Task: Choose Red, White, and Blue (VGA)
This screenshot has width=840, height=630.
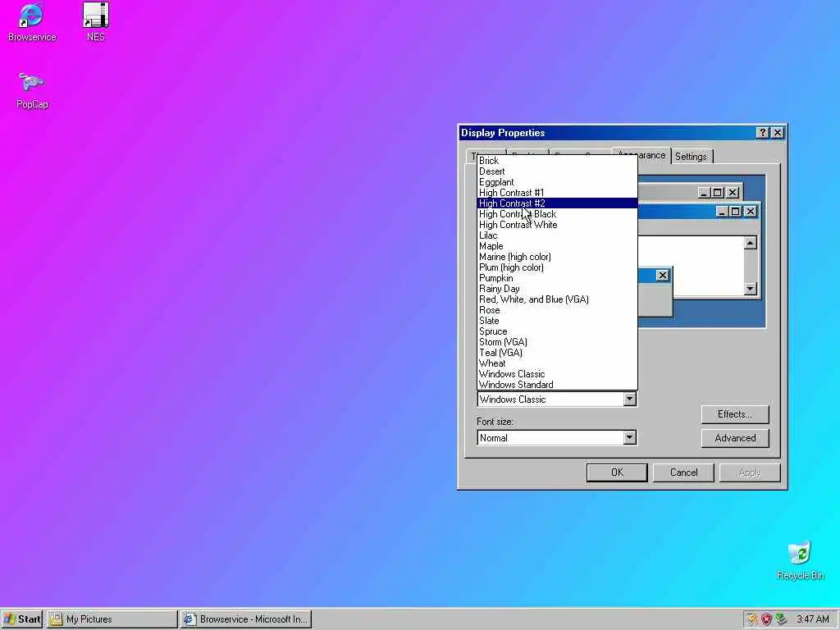Action: [x=557, y=299]
